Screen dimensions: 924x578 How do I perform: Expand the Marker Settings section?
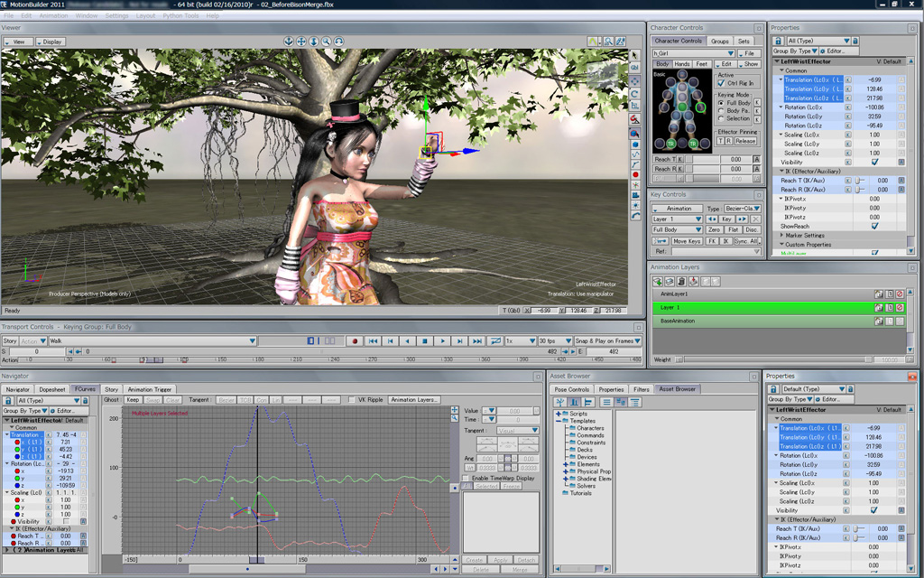(781, 236)
